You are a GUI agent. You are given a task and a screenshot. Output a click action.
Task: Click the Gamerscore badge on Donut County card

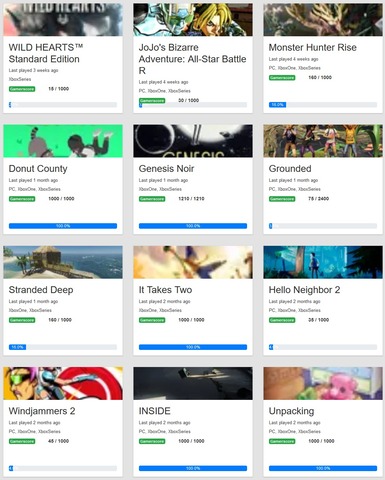[x=22, y=199]
